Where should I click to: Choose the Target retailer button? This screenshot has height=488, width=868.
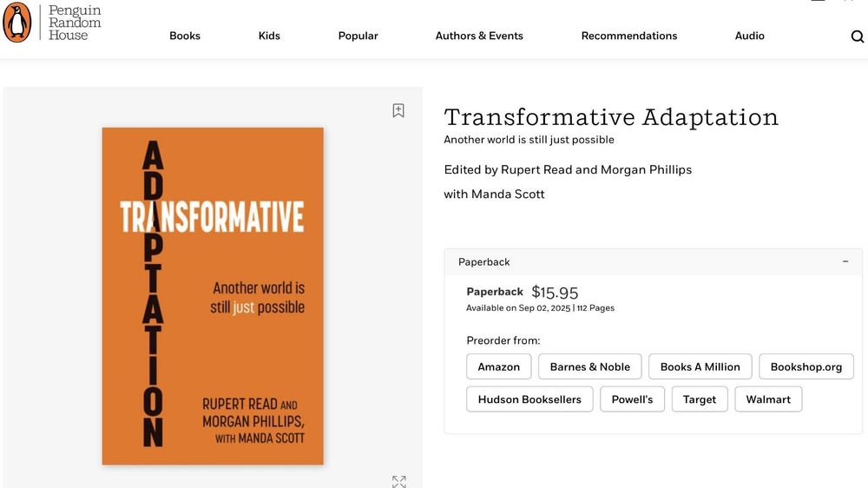pos(700,399)
